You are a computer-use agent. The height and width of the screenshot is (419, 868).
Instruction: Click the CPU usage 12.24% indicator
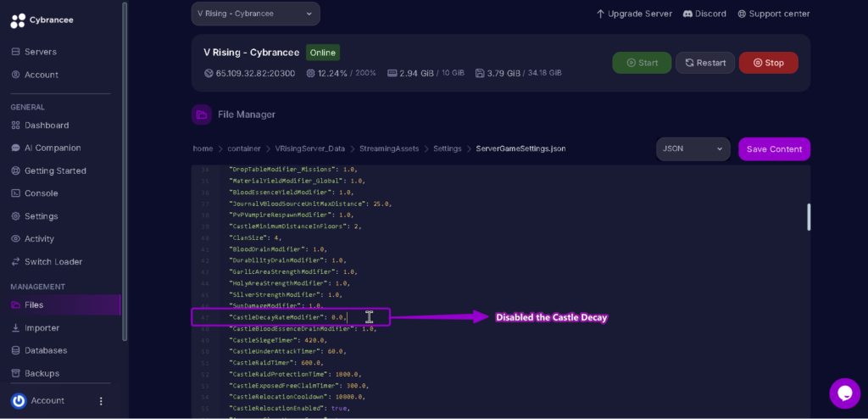341,73
